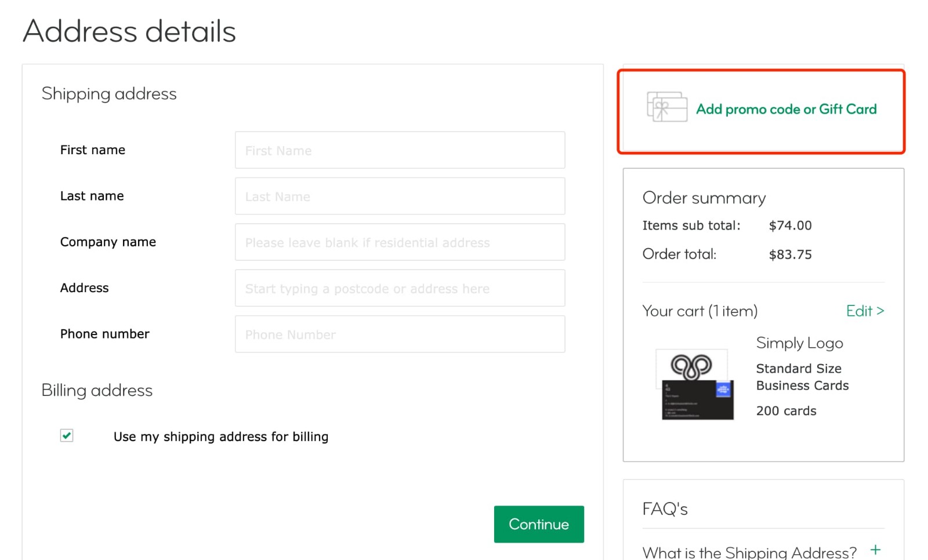928x560 pixels.
Task: Click the Order total amount $83.75
Action: (791, 254)
